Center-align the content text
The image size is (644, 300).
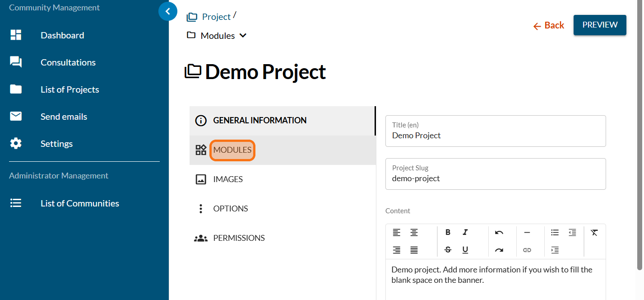coord(414,232)
